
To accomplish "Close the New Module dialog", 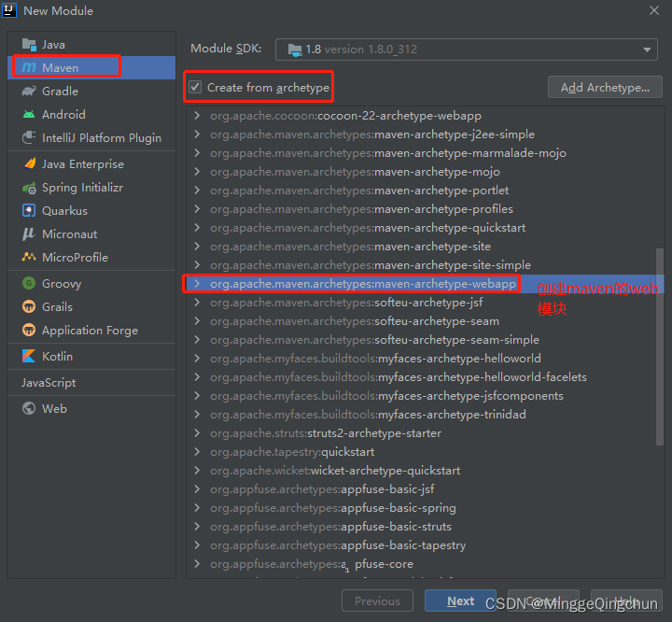I will coord(654,10).
